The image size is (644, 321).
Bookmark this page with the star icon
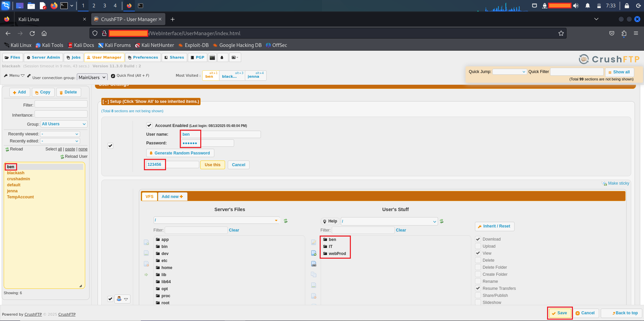561,34
